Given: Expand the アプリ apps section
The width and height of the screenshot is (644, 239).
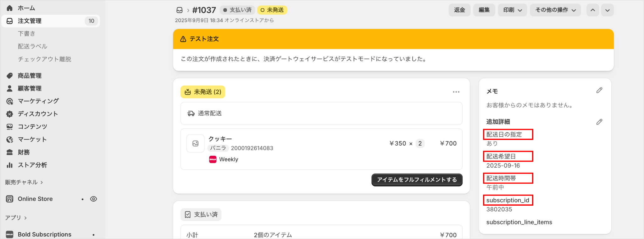Looking at the screenshot, I should 16,218.
